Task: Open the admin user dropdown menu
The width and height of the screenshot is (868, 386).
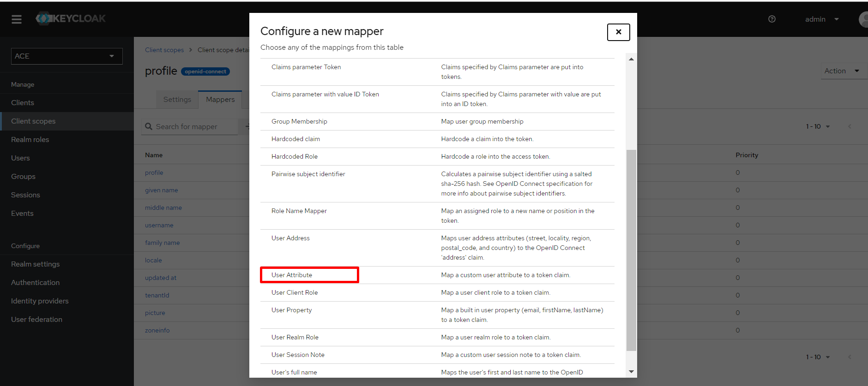Action: [822, 19]
